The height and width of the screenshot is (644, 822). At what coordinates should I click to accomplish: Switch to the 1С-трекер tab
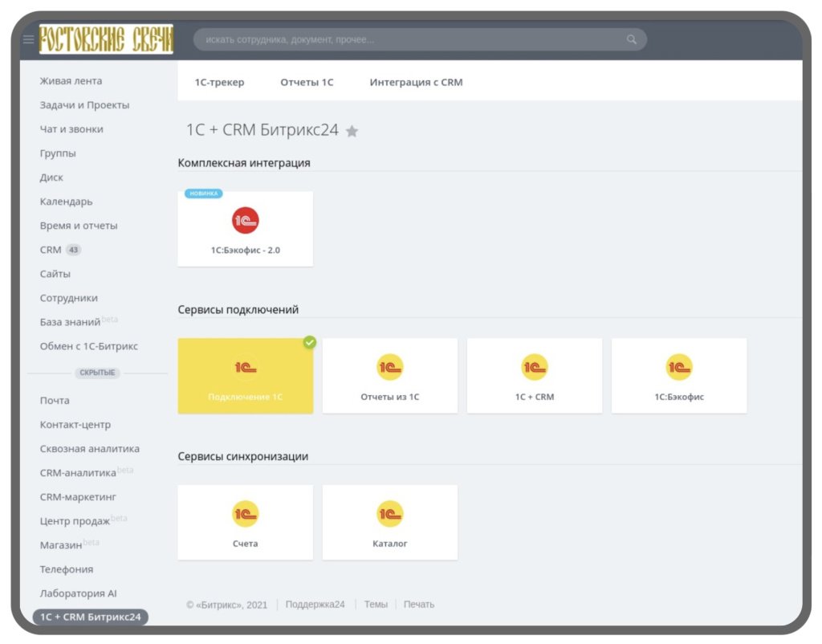[219, 83]
